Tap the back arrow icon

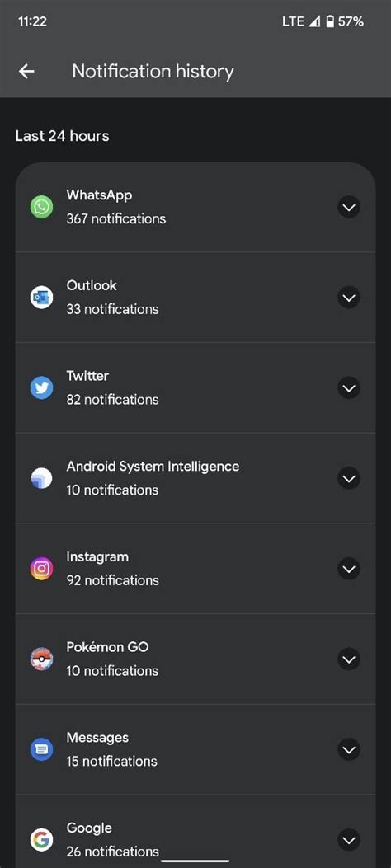click(26, 72)
